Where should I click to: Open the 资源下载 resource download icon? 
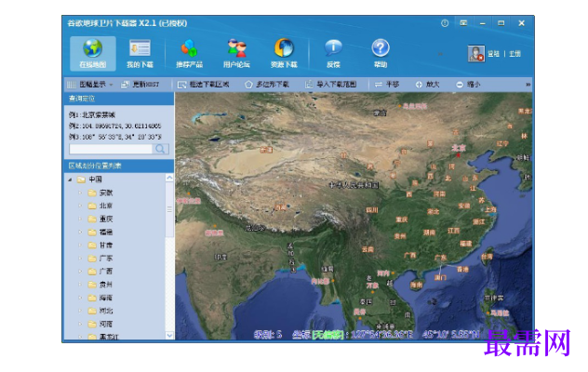(x=284, y=53)
